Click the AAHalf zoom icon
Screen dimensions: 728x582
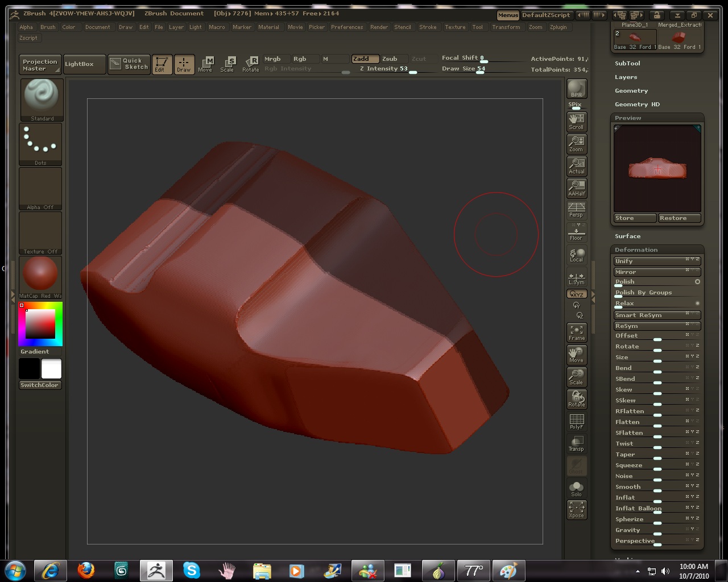[576, 188]
